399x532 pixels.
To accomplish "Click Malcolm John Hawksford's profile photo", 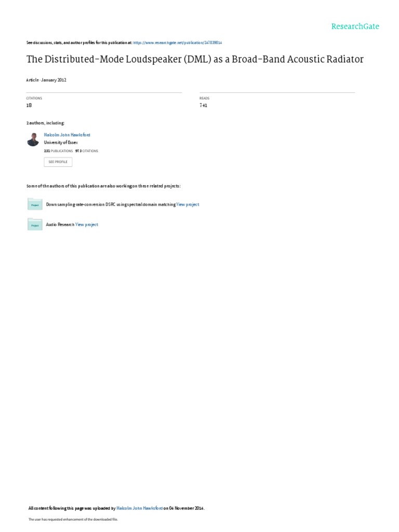I will point(33,139).
